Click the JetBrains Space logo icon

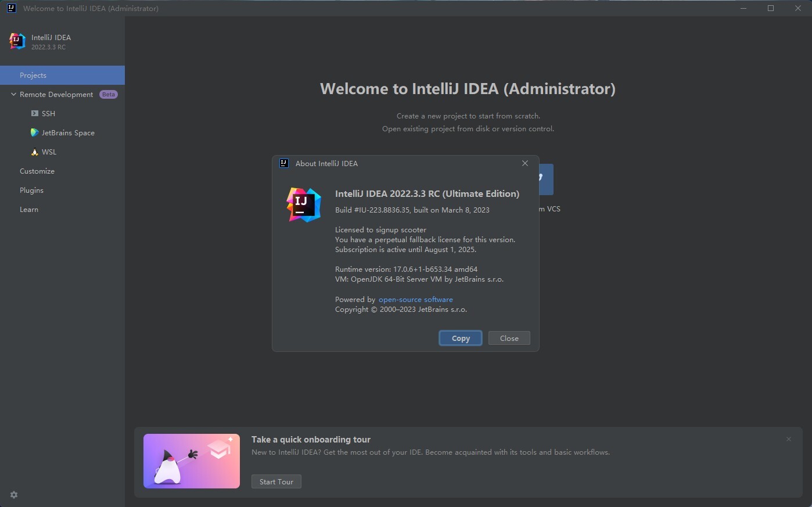point(35,133)
